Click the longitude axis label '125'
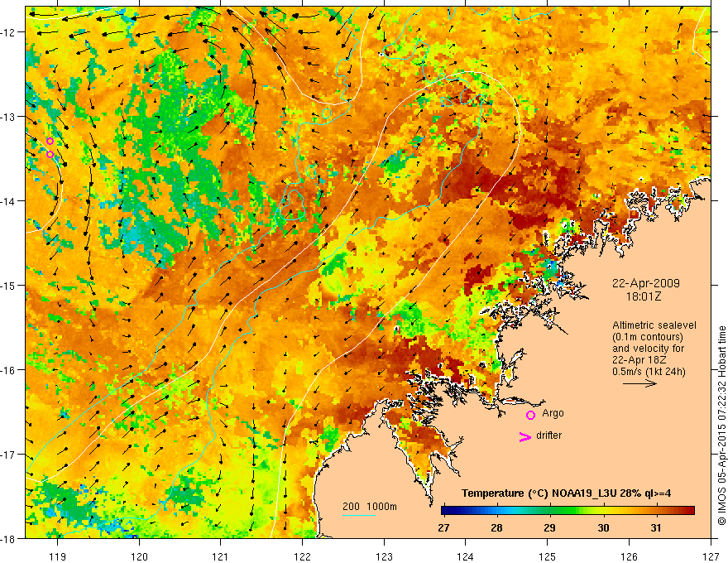728x563 pixels. tap(548, 556)
